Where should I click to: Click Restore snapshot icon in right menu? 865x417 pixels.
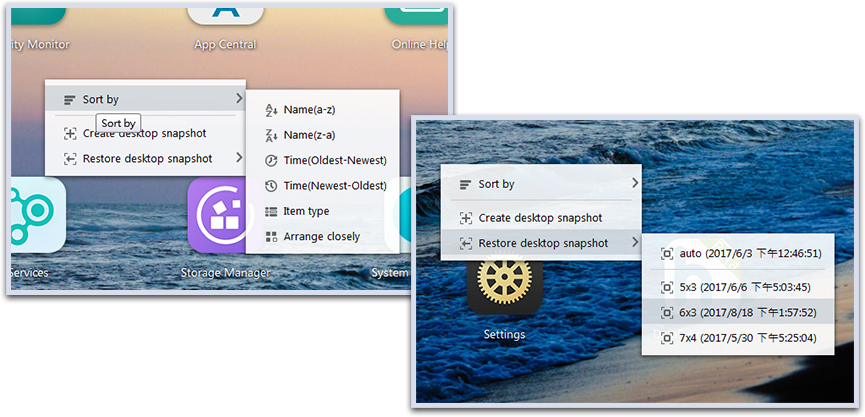(x=466, y=243)
